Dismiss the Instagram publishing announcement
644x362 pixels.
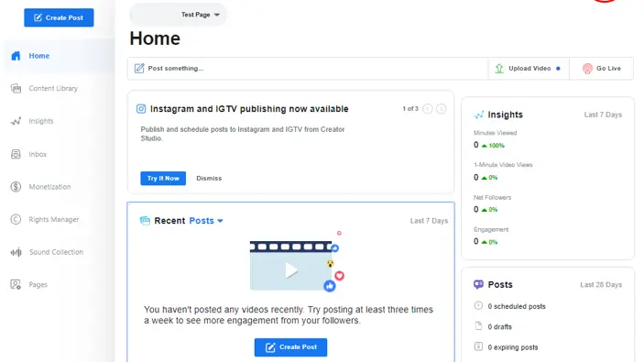pos(209,179)
